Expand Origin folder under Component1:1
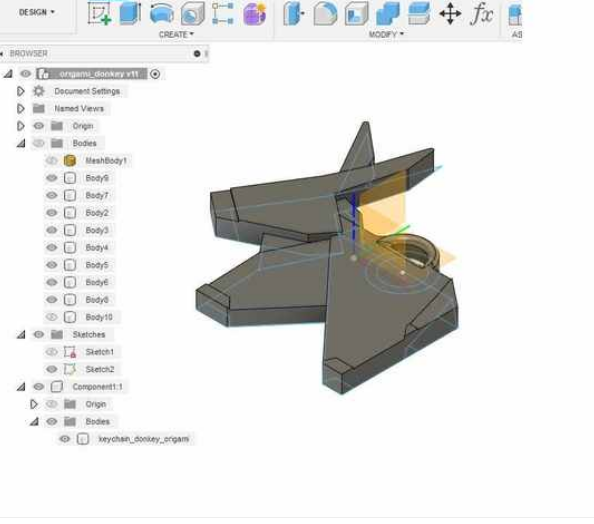Viewport: 594px width, 524px height. (34, 404)
